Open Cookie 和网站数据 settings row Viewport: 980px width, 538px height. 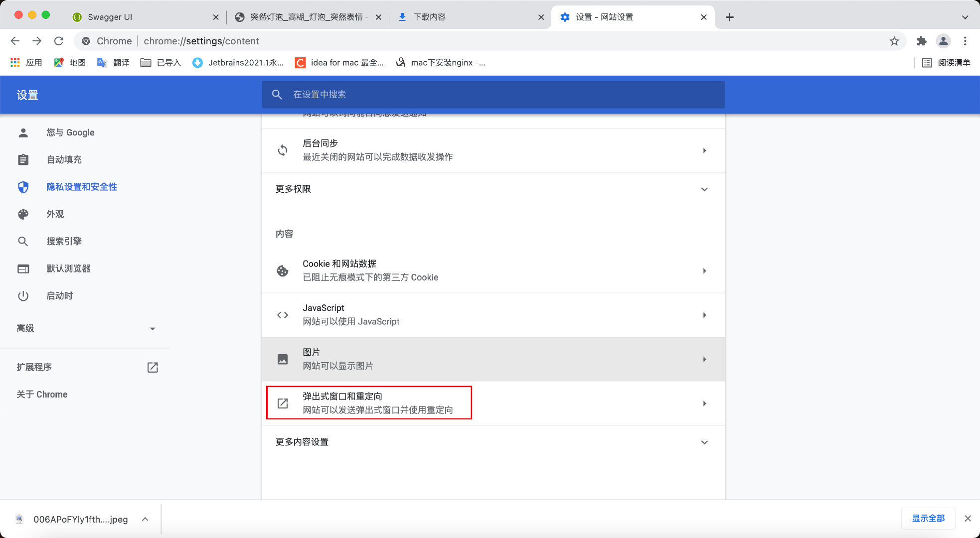coord(492,270)
